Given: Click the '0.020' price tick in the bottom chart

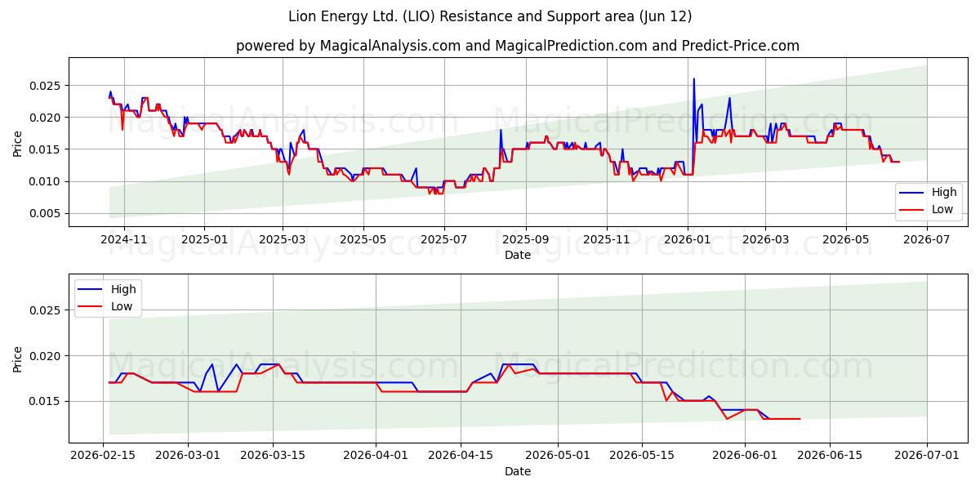Looking at the screenshot, I should pyautogui.click(x=47, y=356).
